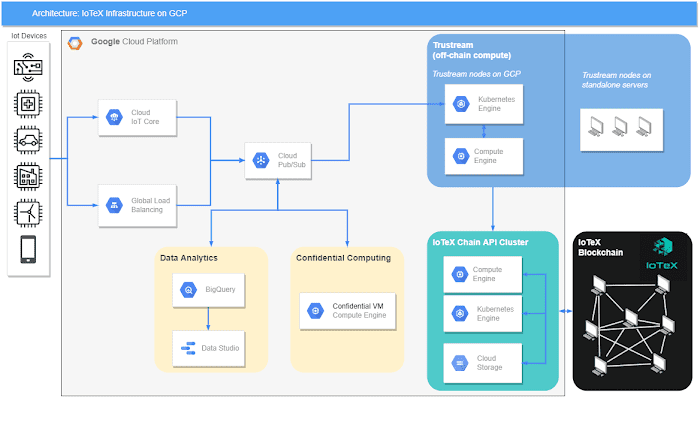
Task: Select the car chip IoT device icon
Action: [28, 140]
